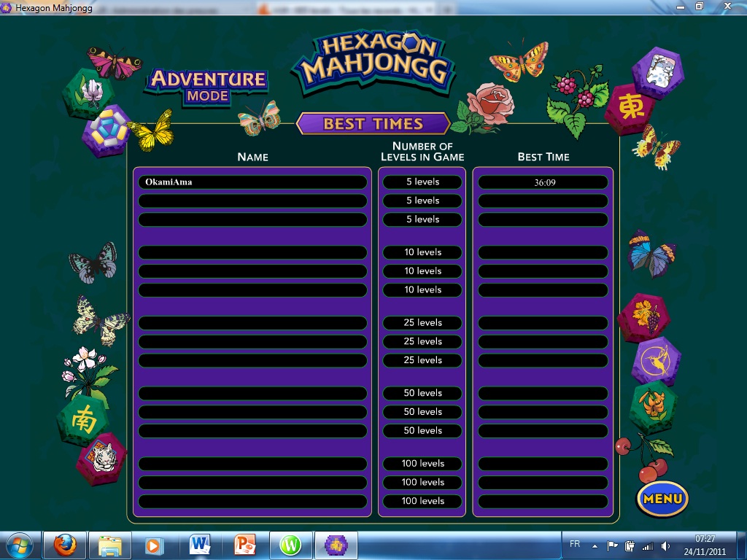Viewport: 747px width, 560px height.
Task: Click the yellow MENU button
Action: (662, 499)
